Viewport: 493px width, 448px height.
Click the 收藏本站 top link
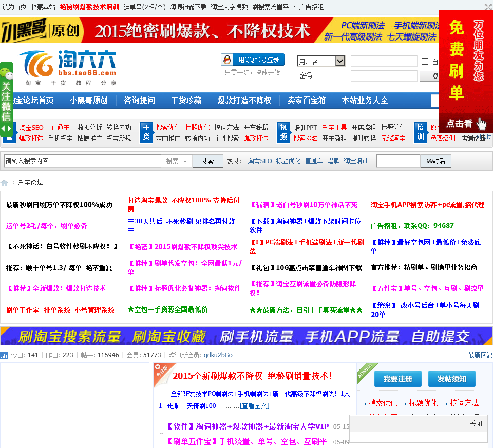tap(43, 7)
